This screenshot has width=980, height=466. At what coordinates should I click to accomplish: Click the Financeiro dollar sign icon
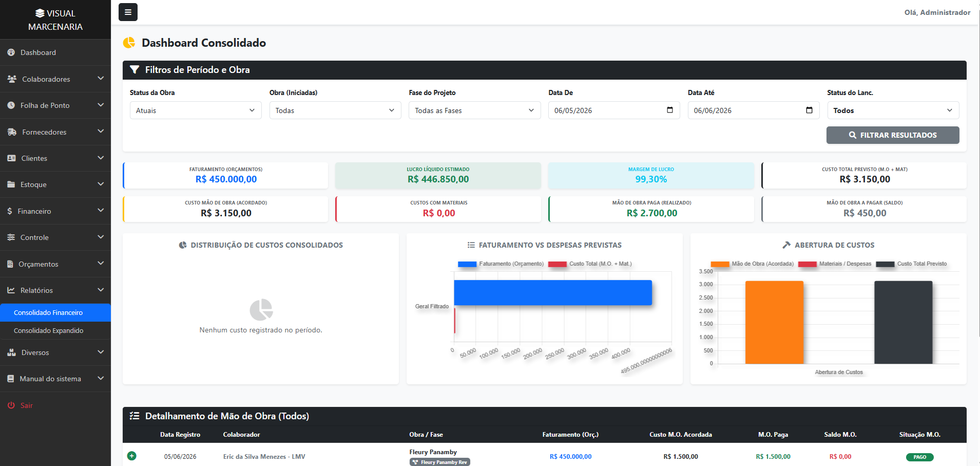pyautogui.click(x=10, y=211)
